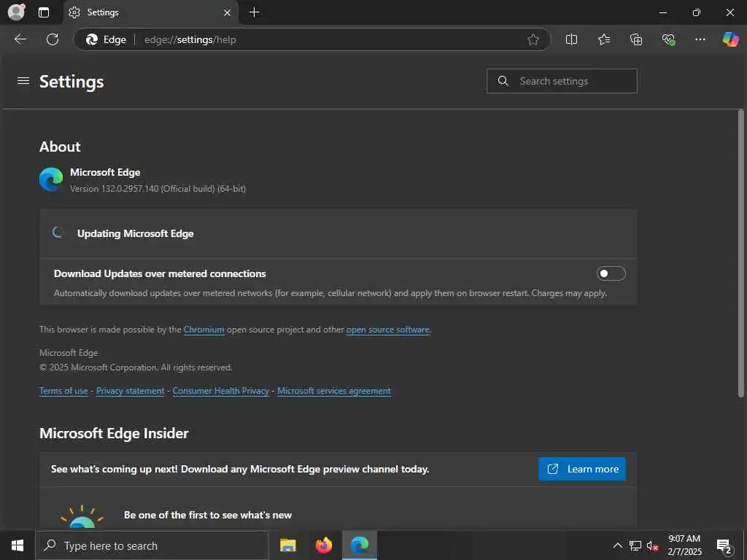
Task: Open the notification center
Action: pyautogui.click(x=724, y=545)
